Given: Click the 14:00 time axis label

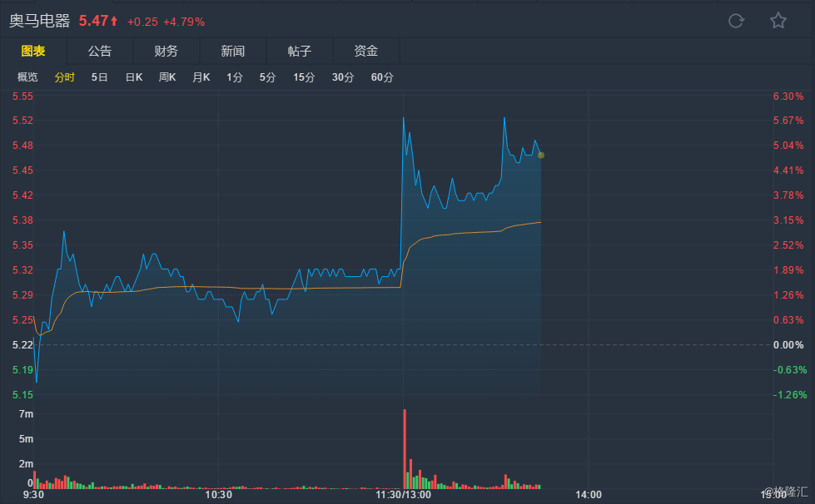Looking at the screenshot, I should pos(589,495).
